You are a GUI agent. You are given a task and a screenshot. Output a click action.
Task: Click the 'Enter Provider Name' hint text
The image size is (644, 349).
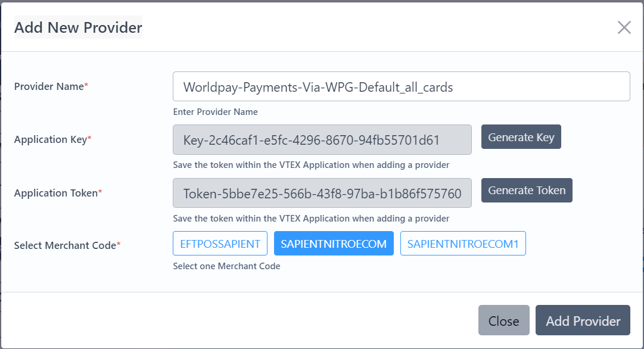[215, 112]
